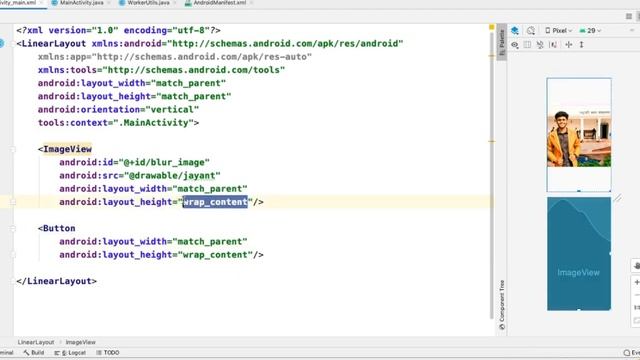Click the yellow inspection warning indicator

point(491,27)
